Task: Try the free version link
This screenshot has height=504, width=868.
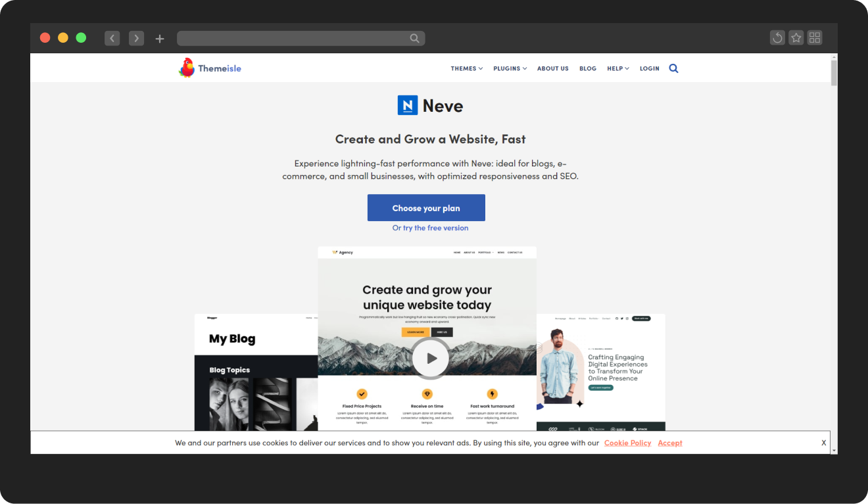Action: (430, 228)
